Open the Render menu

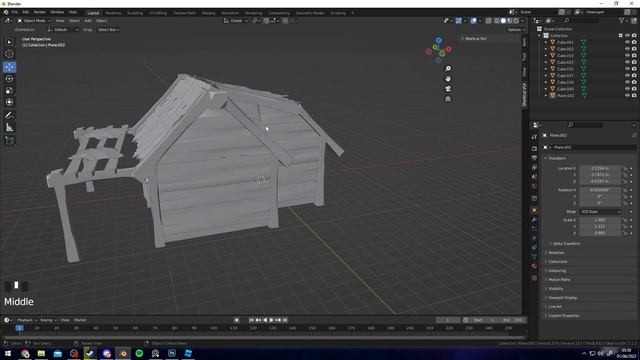tap(40, 12)
